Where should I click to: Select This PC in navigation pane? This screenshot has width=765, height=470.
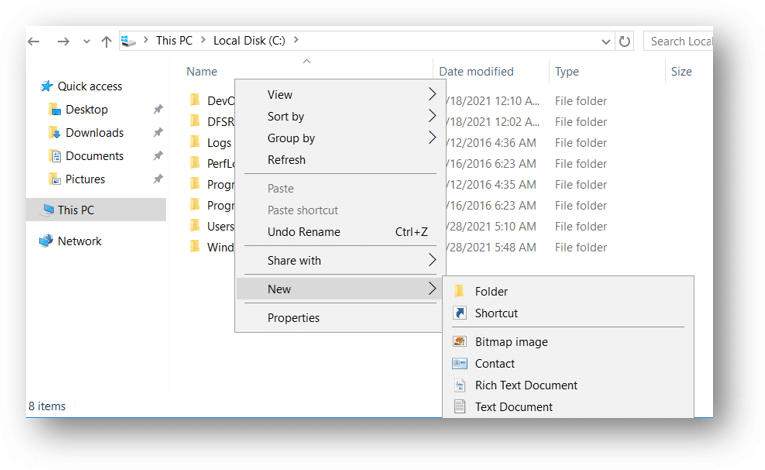[x=96, y=210]
